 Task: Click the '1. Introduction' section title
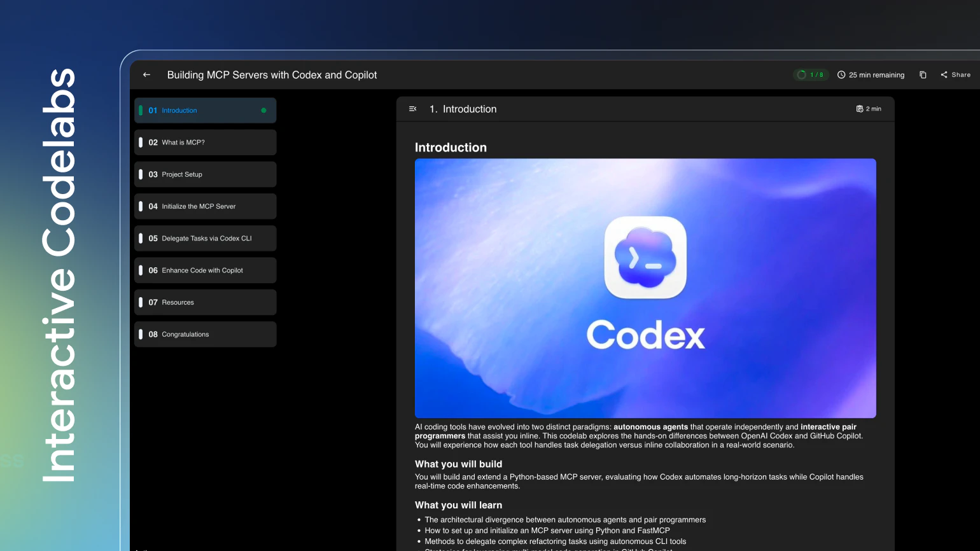coord(463,109)
